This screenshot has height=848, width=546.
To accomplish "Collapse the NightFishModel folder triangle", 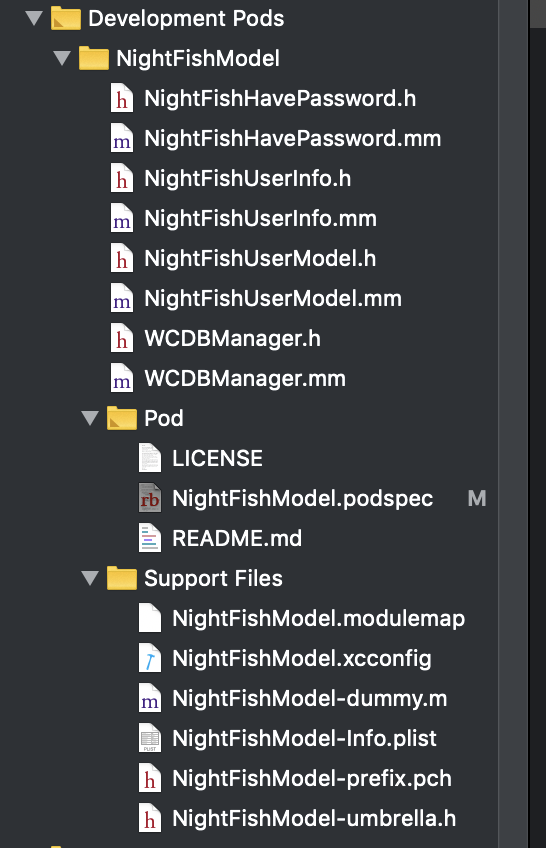I will [x=62, y=58].
